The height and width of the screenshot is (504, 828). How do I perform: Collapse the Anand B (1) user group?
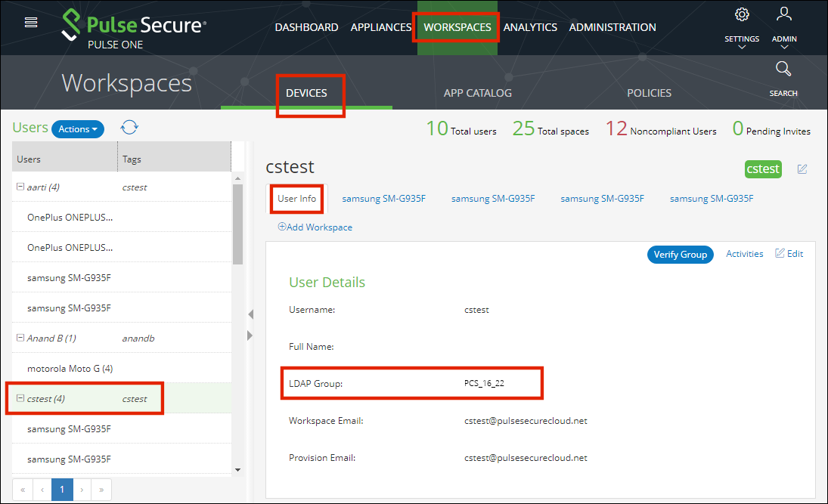point(20,338)
